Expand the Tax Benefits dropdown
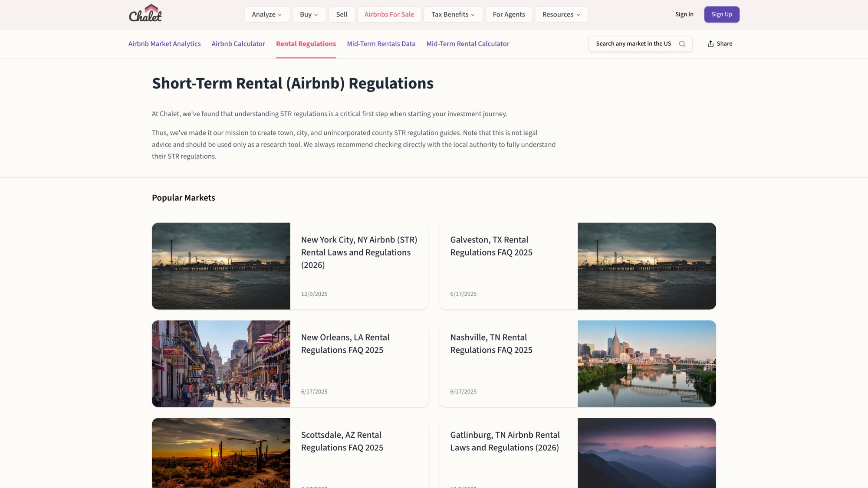 pos(453,14)
